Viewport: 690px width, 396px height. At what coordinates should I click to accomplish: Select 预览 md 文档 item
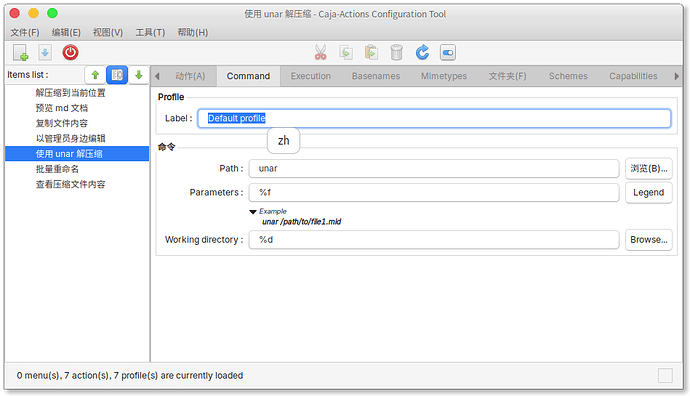pos(77,108)
